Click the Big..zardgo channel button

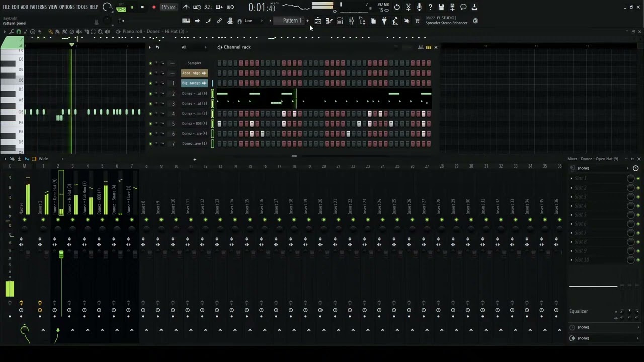pyautogui.click(x=194, y=83)
